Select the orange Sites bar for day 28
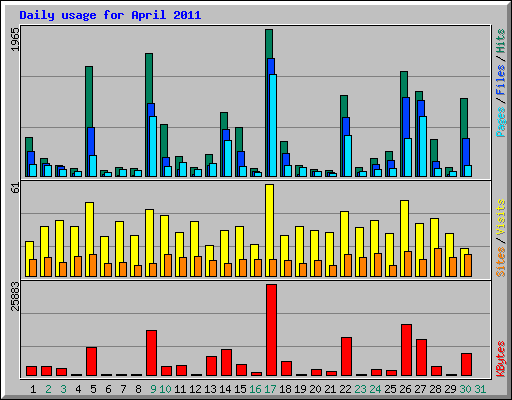512x400 pixels. click(x=438, y=262)
